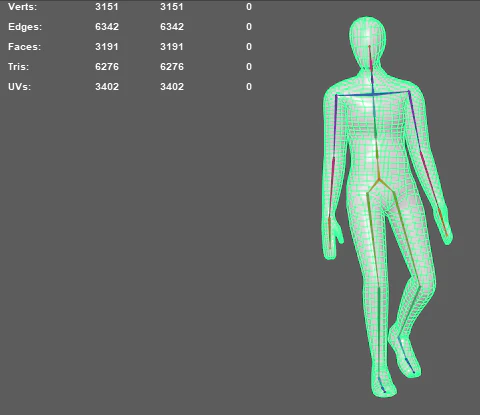The height and width of the screenshot is (415, 480).
Task: Select the hip joint where legs branch
Action: tap(379, 180)
